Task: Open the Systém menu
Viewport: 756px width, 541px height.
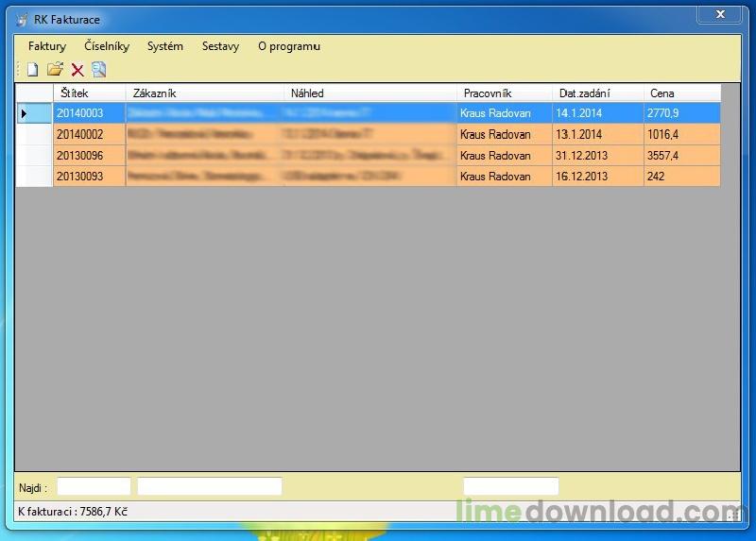Action: tap(165, 46)
